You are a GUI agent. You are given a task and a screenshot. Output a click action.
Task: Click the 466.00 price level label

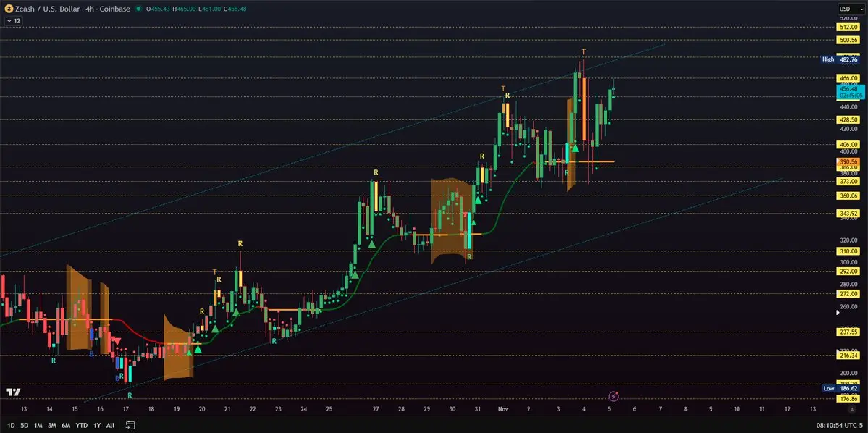pos(848,79)
